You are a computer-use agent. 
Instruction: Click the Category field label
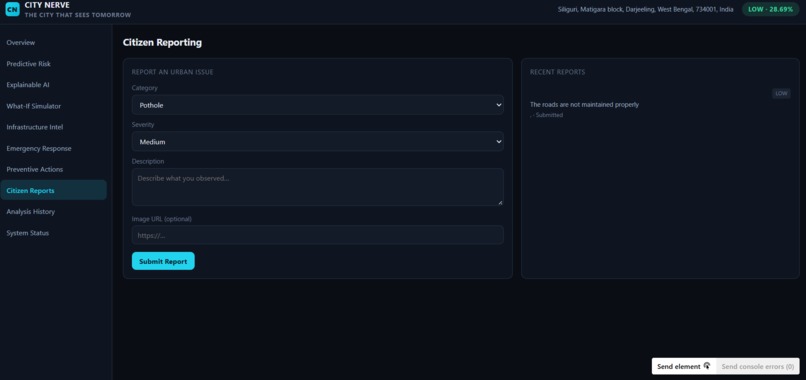pyautogui.click(x=144, y=88)
